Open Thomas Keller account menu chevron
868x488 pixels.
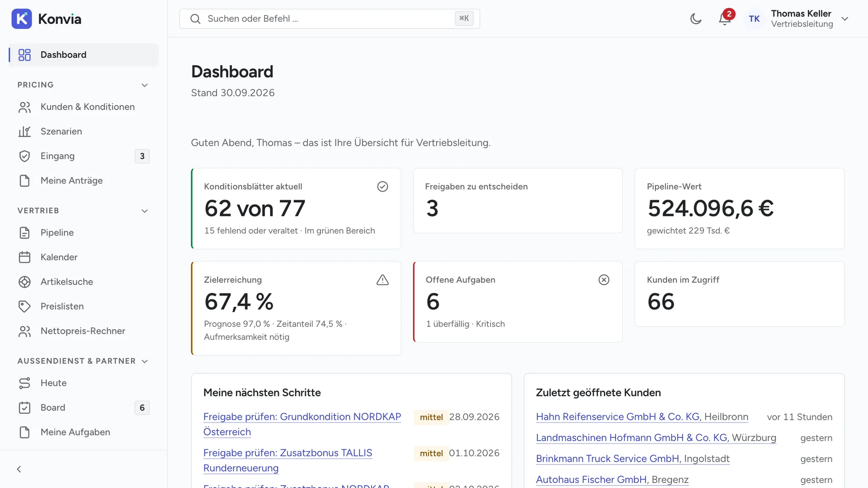[844, 19]
